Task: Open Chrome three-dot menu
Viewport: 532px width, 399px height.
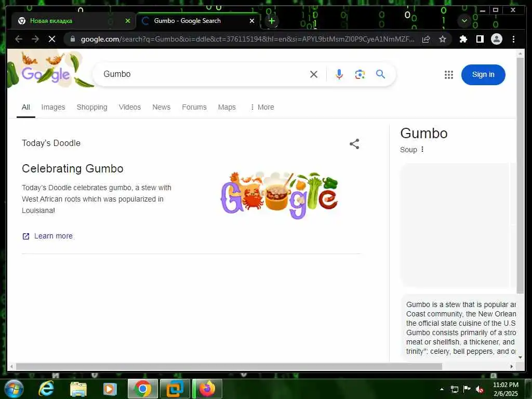Action: 513,39
